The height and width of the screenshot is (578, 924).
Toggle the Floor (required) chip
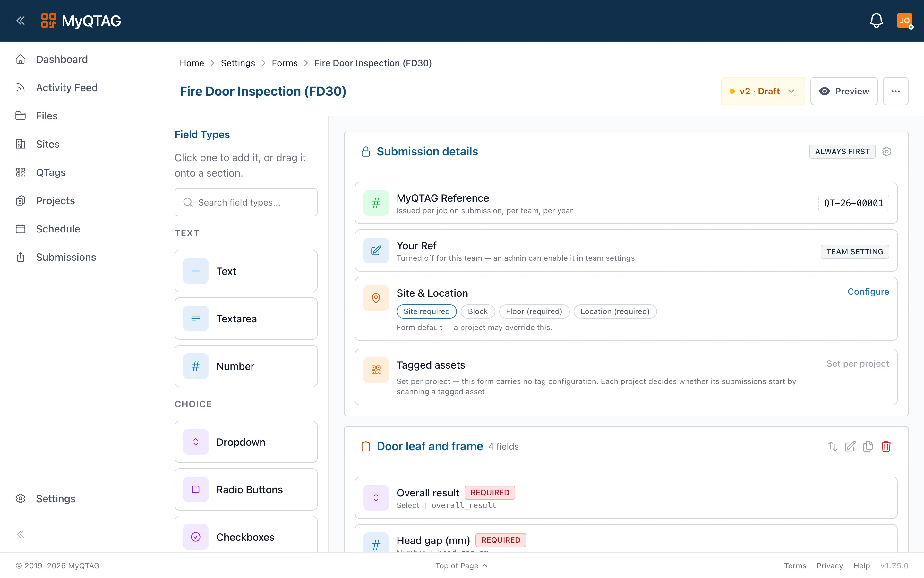point(534,311)
